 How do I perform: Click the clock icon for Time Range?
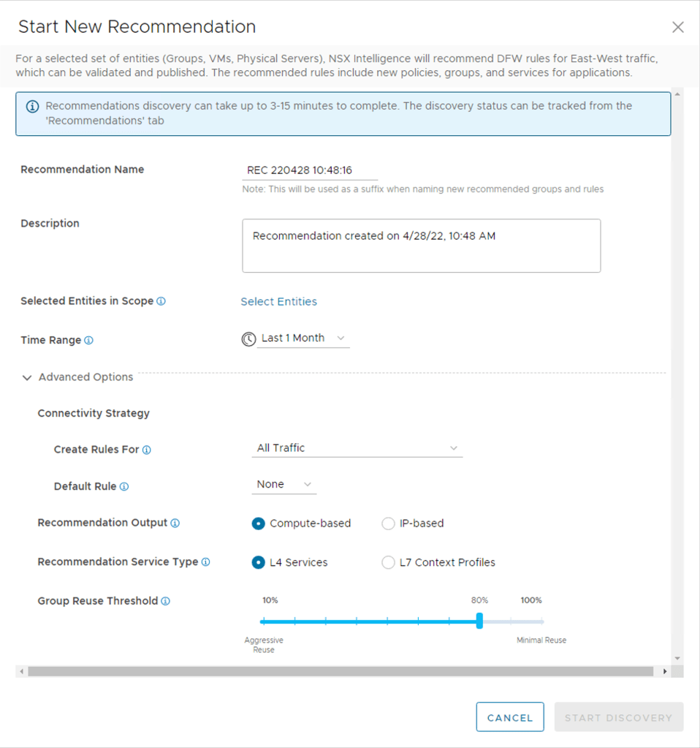click(248, 339)
